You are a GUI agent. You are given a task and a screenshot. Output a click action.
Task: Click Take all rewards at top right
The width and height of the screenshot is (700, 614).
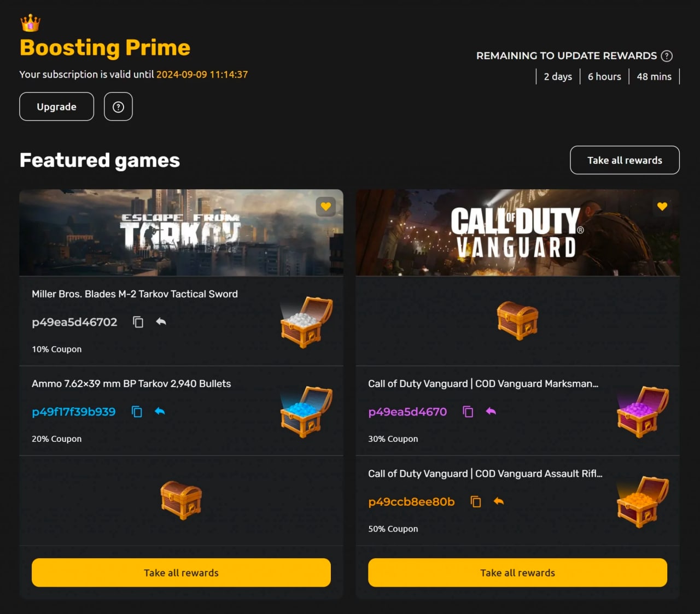[x=625, y=160]
